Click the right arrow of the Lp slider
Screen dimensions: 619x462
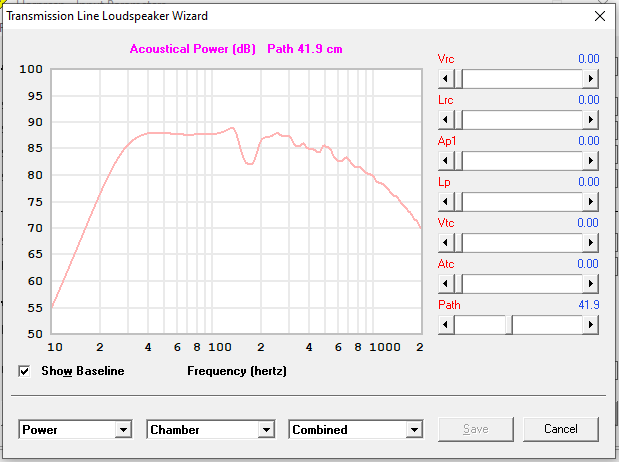pyautogui.click(x=591, y=202)
